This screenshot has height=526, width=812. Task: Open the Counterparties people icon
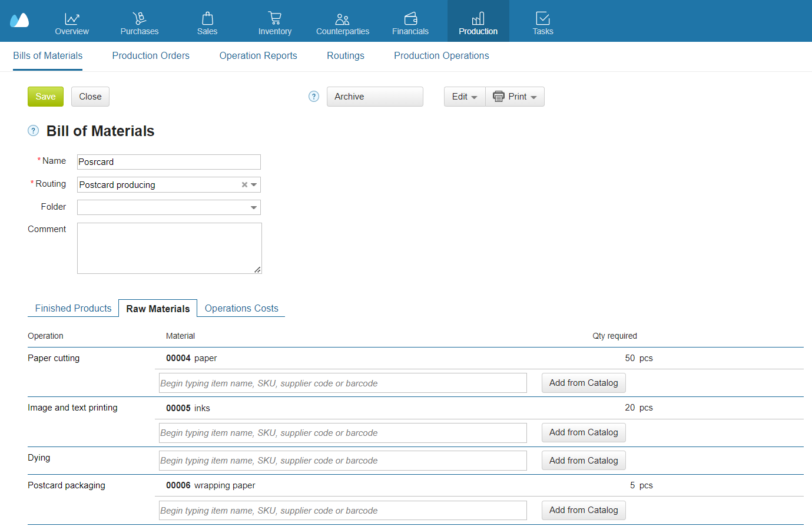pyautogui.click(x=342, y=19)
